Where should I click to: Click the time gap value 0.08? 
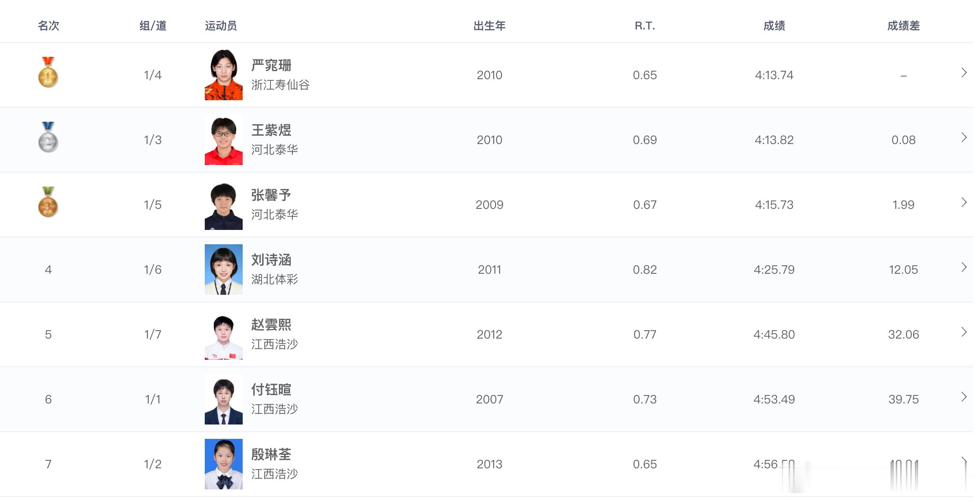coord(904,140)
